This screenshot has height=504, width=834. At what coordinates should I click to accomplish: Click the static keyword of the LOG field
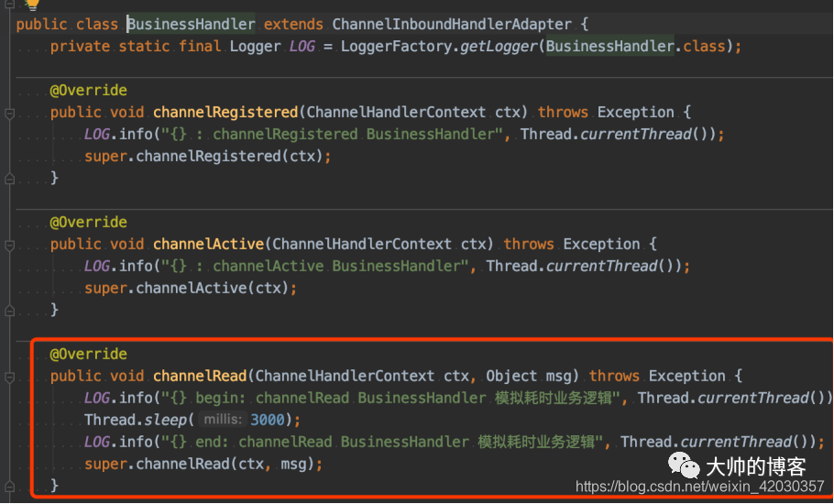pos(144,46)
